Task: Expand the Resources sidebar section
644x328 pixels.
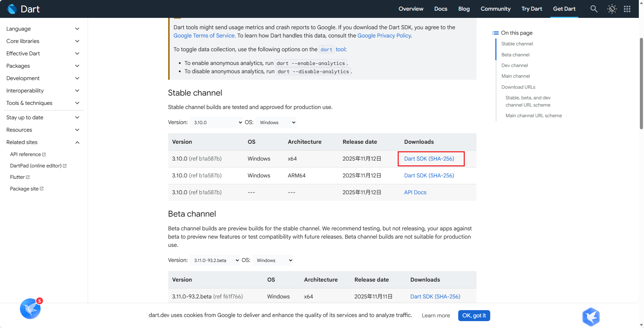Action: pyautogui.click(x=43, y=130)
